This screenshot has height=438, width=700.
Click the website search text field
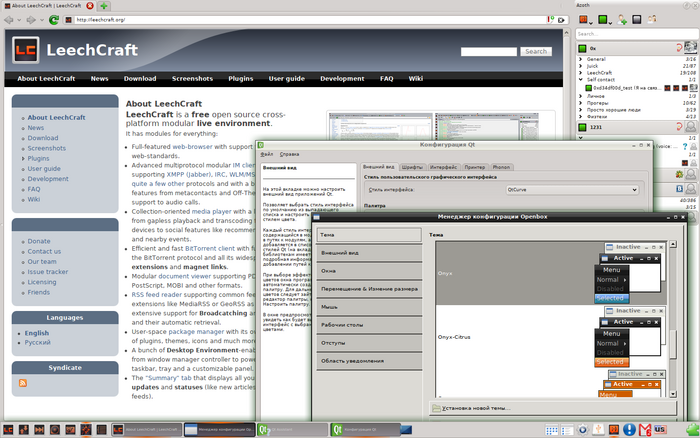click(488, 52)
